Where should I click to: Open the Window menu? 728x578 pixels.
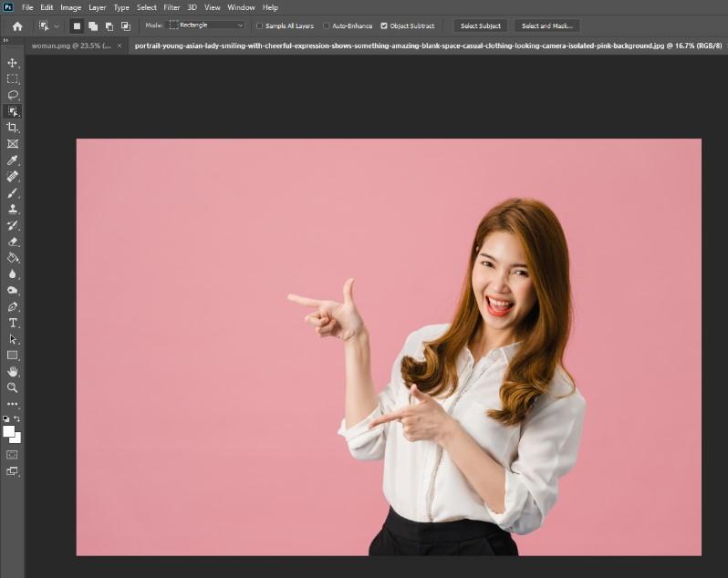click(x=241, y=7)
